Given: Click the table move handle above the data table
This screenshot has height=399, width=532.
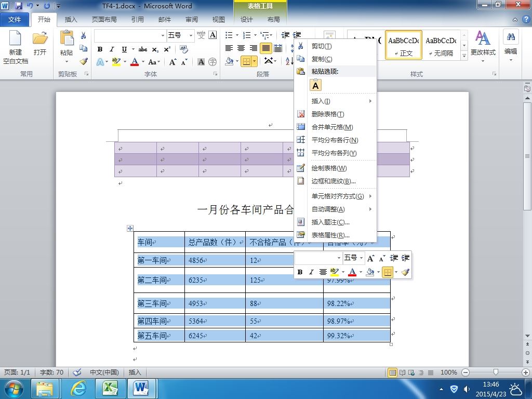Looking at the screenshot, I should pyautogui.click(x=130, y=229).
